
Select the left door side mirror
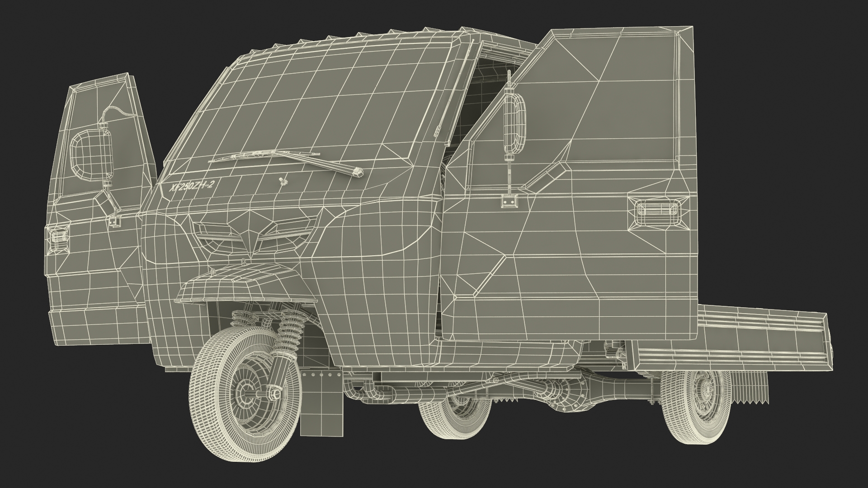pyautogui.click(x=91, y=156)
